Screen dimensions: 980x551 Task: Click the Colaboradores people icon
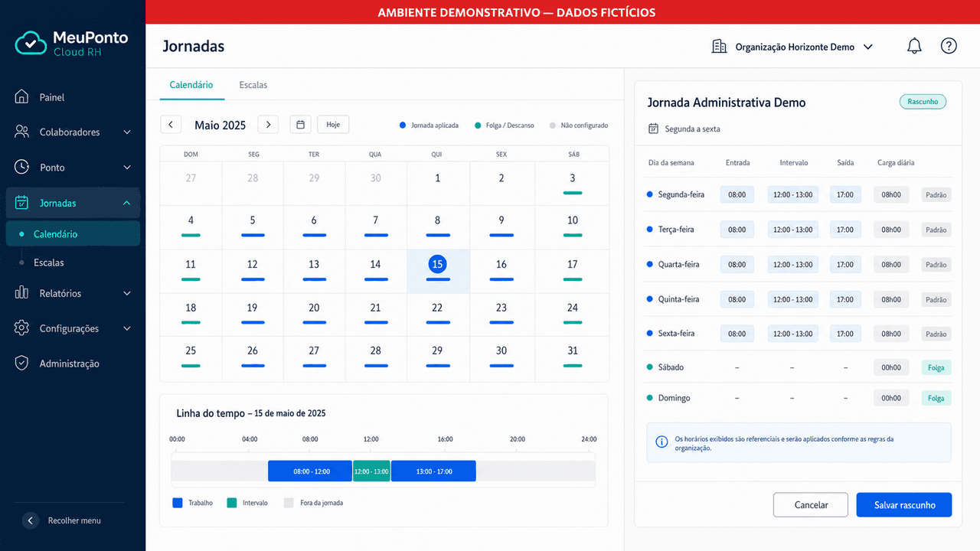[x=22, y=132]
